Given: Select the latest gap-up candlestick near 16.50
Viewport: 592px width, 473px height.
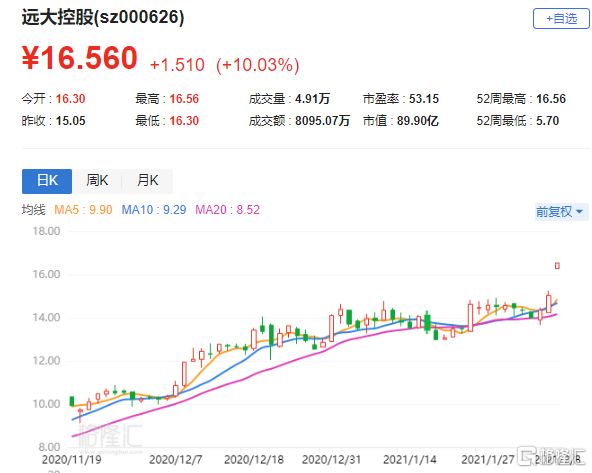Looking at the screenshot, I should tap(557, 266).
